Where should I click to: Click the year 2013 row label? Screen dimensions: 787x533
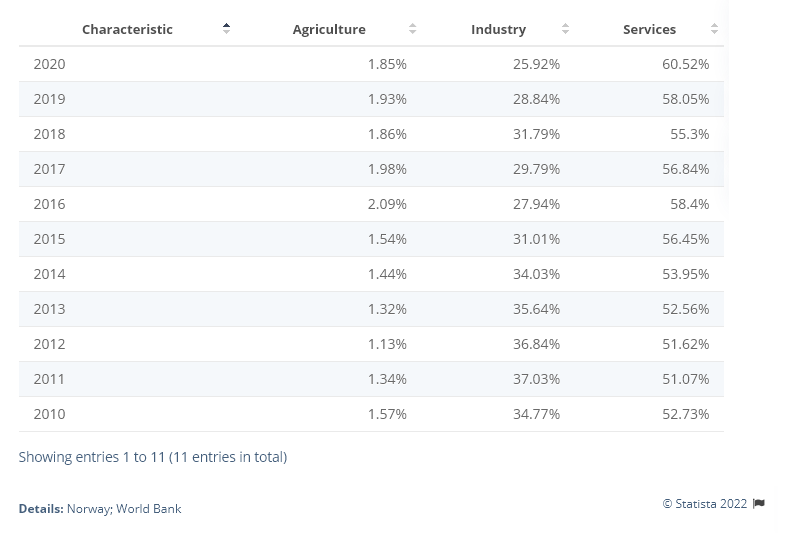pos(49,309)
